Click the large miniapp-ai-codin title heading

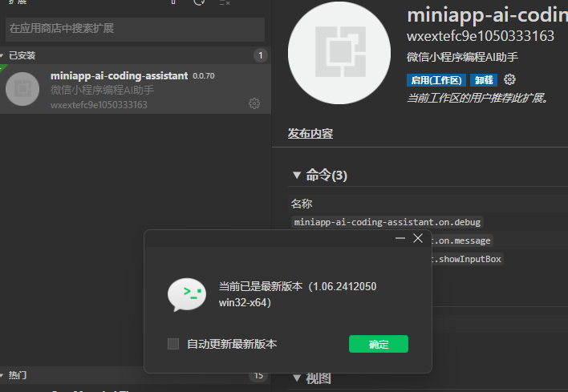[487, 15]
